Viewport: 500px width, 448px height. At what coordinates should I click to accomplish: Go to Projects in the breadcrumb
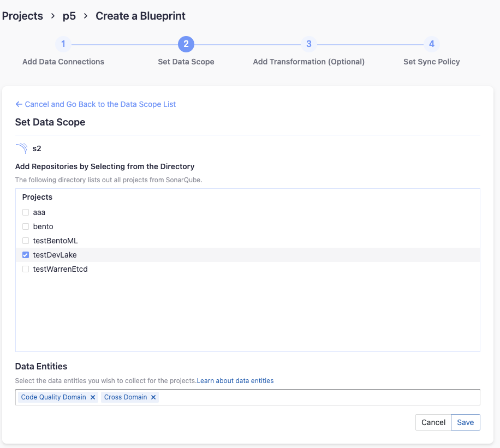[22, 16]
